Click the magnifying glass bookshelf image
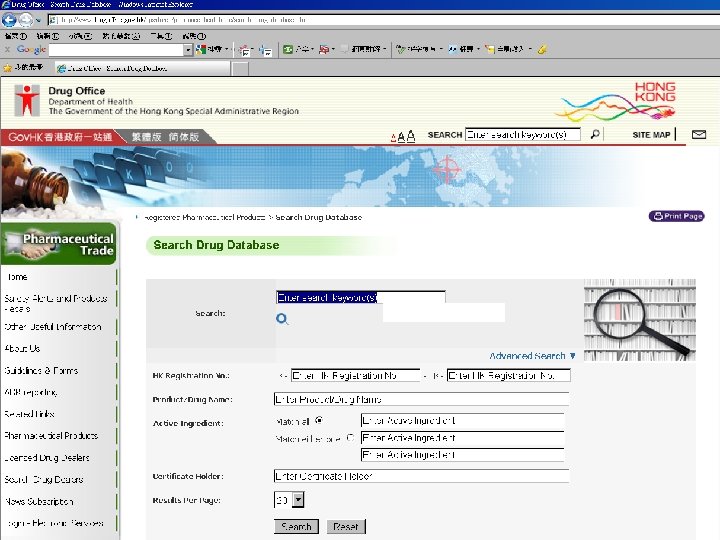The height and width of the screenshot is (540, 720). pos(640,320)
